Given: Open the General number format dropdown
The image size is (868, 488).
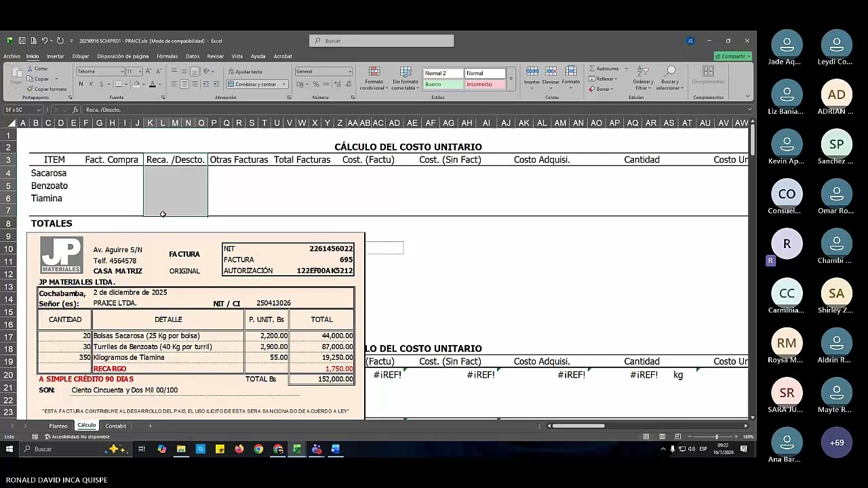Looking at the screenshot, I should pos(350,71).
